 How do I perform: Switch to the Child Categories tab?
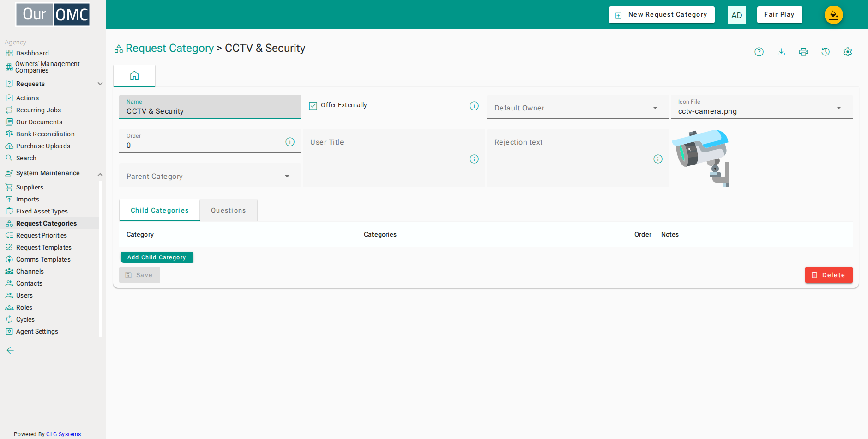[x=160, y=210]
